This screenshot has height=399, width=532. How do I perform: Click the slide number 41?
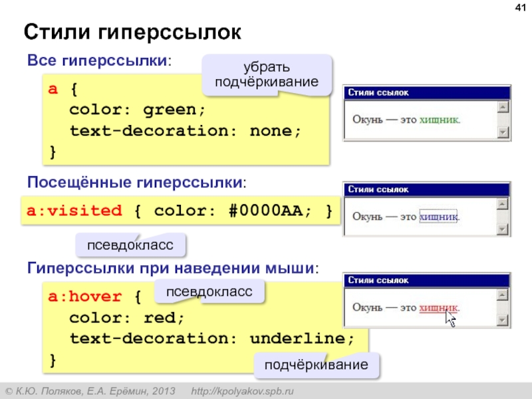coord(521,7)
